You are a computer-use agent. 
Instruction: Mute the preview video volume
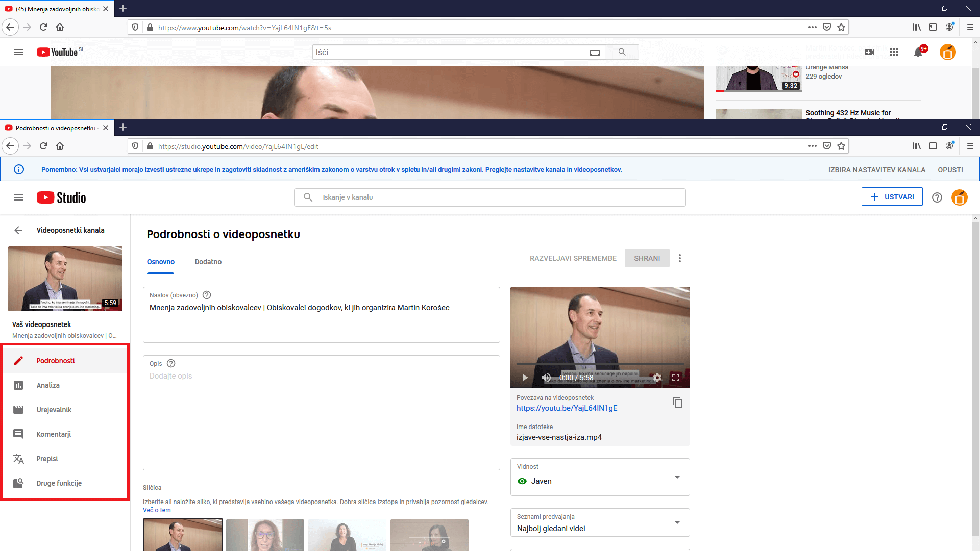546,378
